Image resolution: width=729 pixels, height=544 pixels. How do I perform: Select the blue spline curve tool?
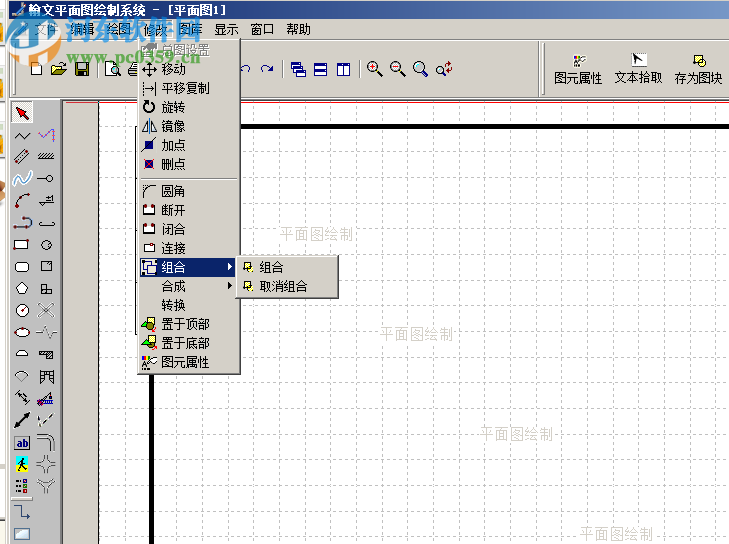point(22,178)
